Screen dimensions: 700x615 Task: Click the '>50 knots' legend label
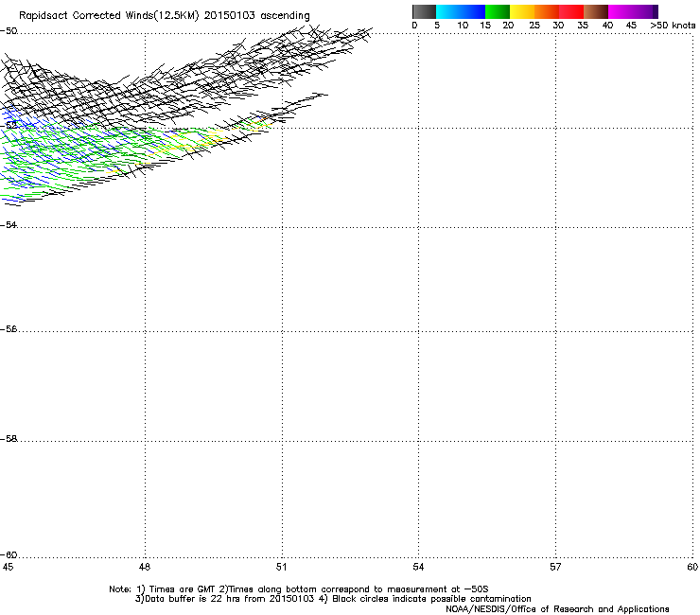[673, 26]
